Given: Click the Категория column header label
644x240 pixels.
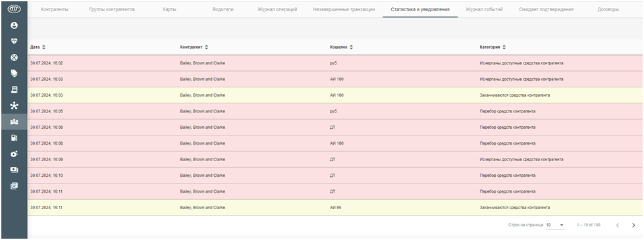Looking at the screenshot, I should pyautogui.click(x=490, y=47).
